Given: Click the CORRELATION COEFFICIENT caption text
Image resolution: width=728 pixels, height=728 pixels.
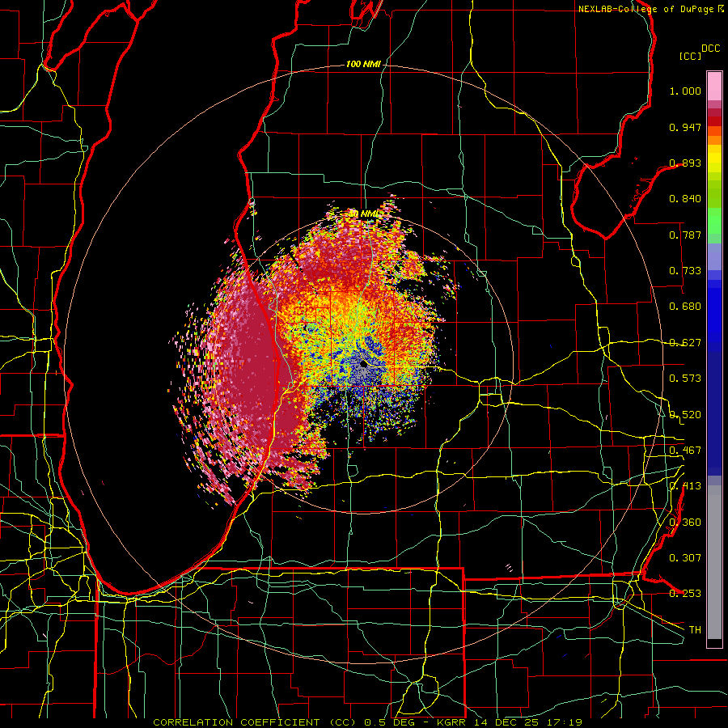Looking at the screenshot, I should [236, 722].
